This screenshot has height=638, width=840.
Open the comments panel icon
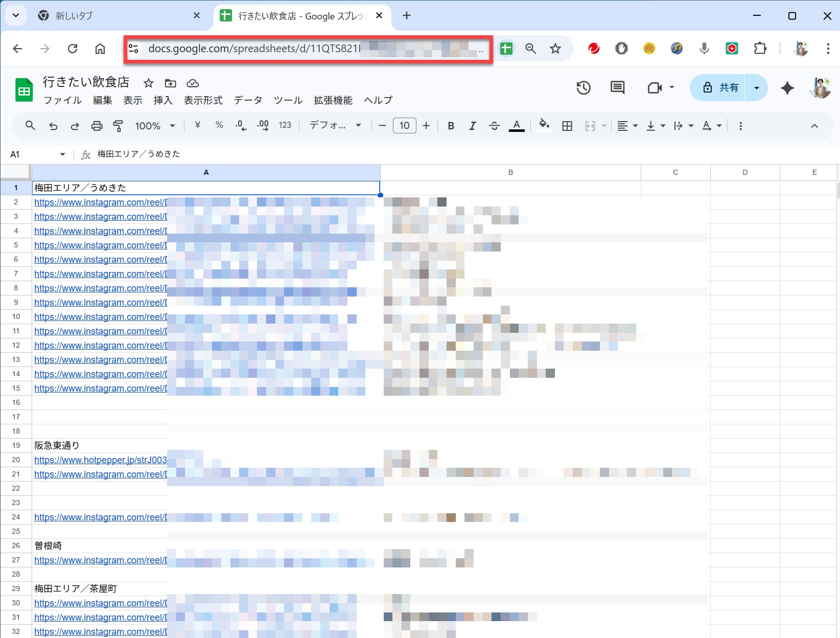point(617,88)
